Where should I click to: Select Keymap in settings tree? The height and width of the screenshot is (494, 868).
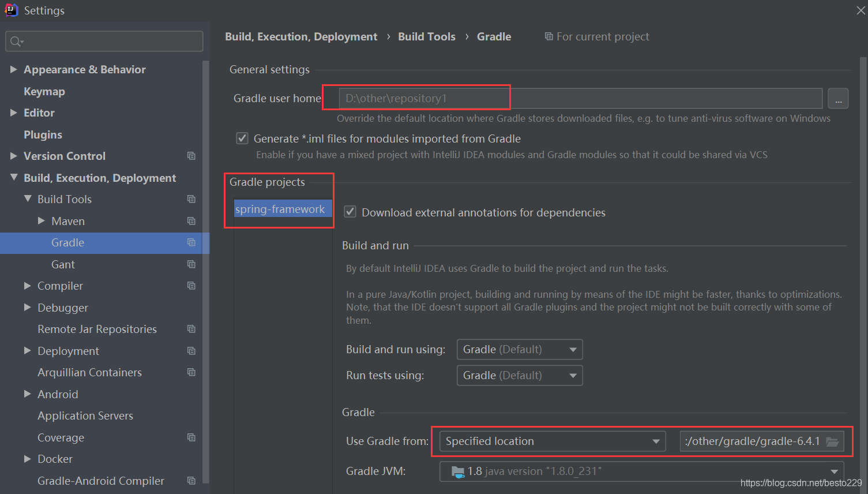(44, 91)
